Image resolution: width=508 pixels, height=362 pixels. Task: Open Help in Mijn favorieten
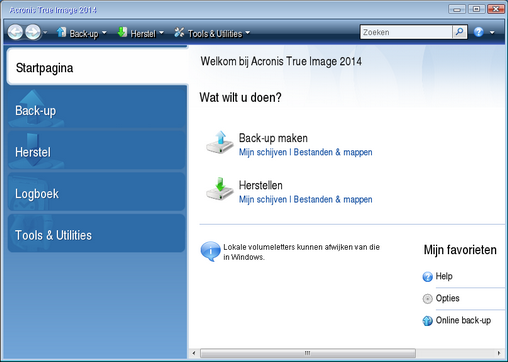[x=444, y=276]
